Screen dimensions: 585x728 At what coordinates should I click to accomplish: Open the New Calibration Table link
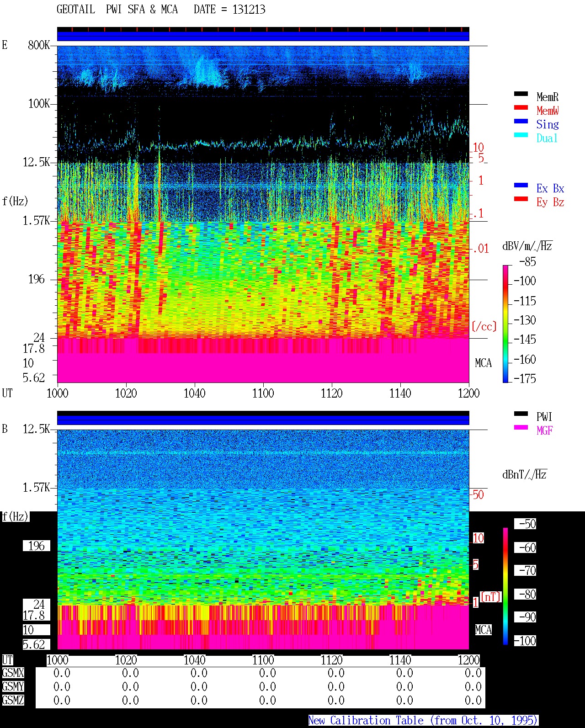[423, 721]
